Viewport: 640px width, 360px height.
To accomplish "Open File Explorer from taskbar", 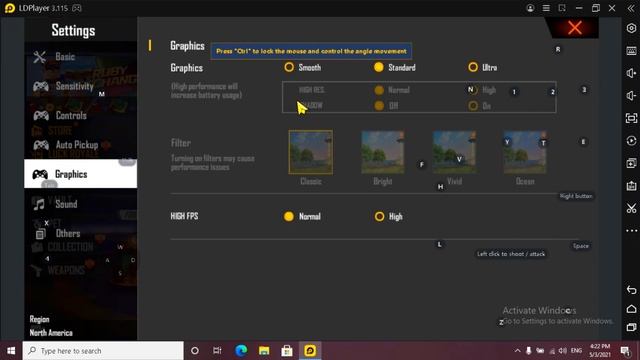I will pos(264,351).
